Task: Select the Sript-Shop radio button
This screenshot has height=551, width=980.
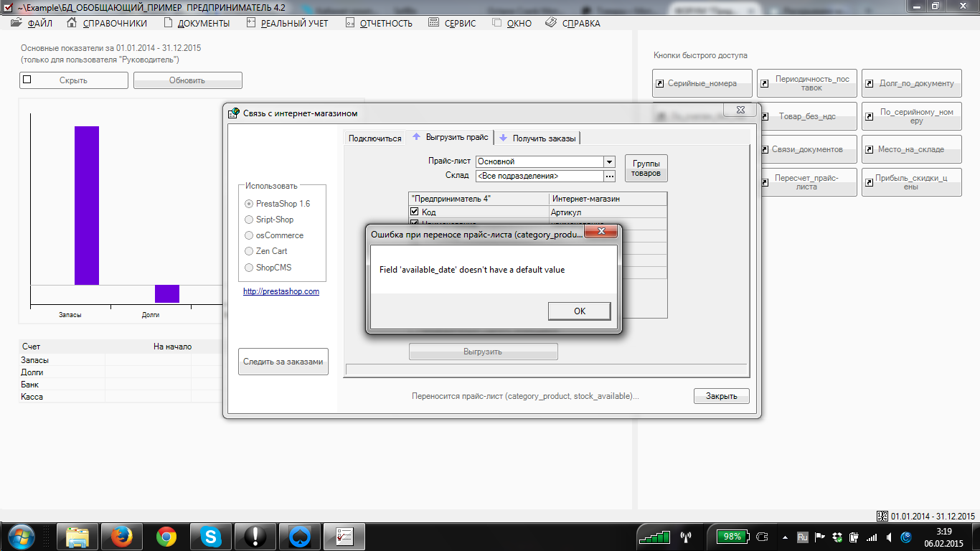Action: coord(249,220)
